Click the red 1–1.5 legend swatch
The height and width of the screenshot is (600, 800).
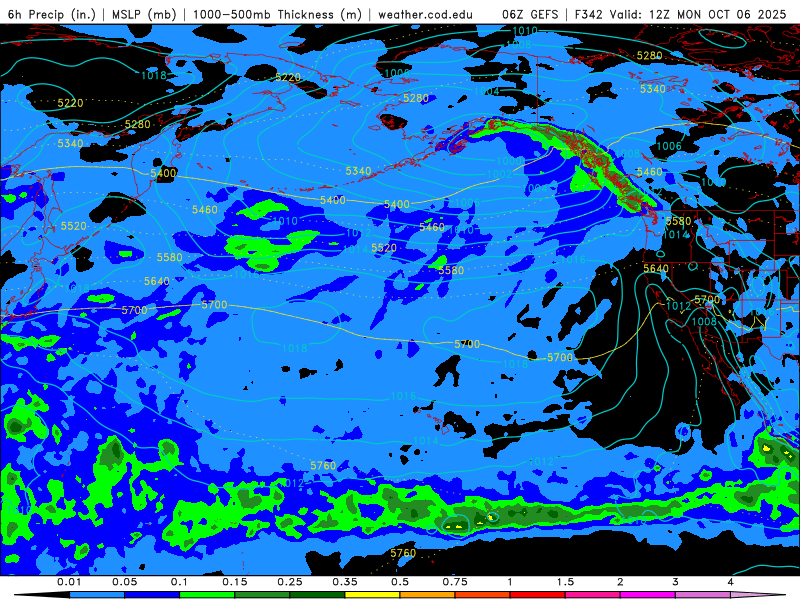pos(538,595)
